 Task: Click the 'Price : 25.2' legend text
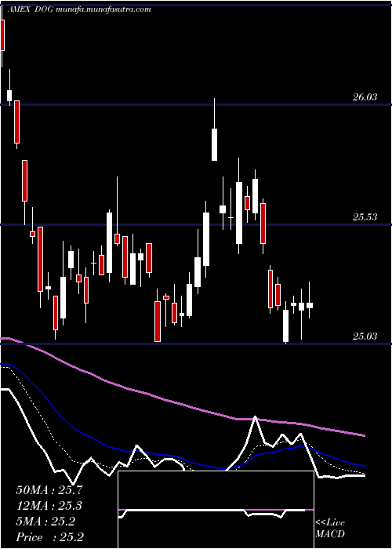[x=49, y=537]
